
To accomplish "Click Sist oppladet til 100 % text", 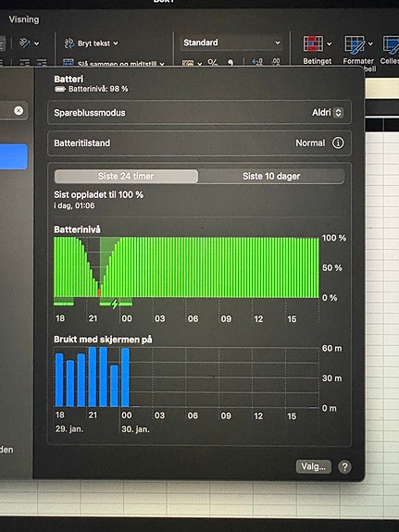I will 98,194.
